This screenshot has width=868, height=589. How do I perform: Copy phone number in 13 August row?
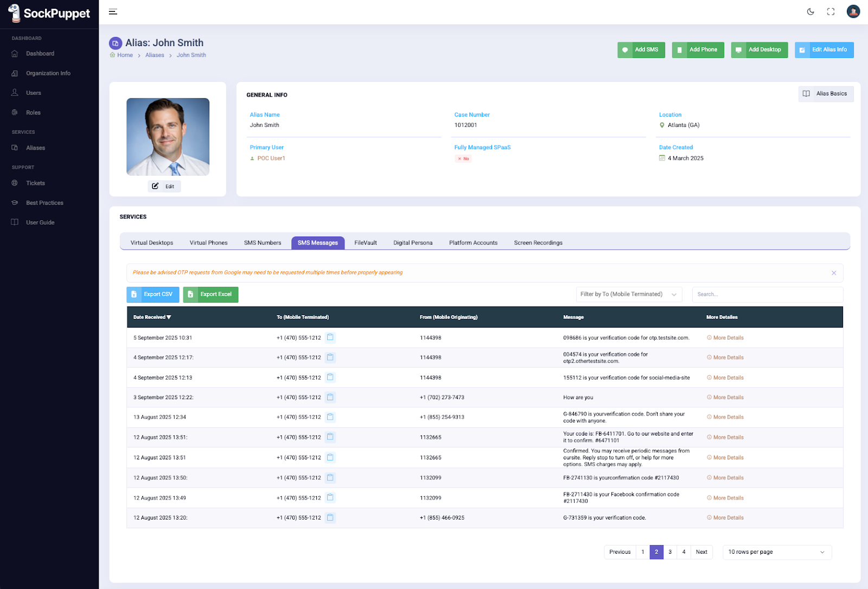pyautogui.click(x=330, y=417)
